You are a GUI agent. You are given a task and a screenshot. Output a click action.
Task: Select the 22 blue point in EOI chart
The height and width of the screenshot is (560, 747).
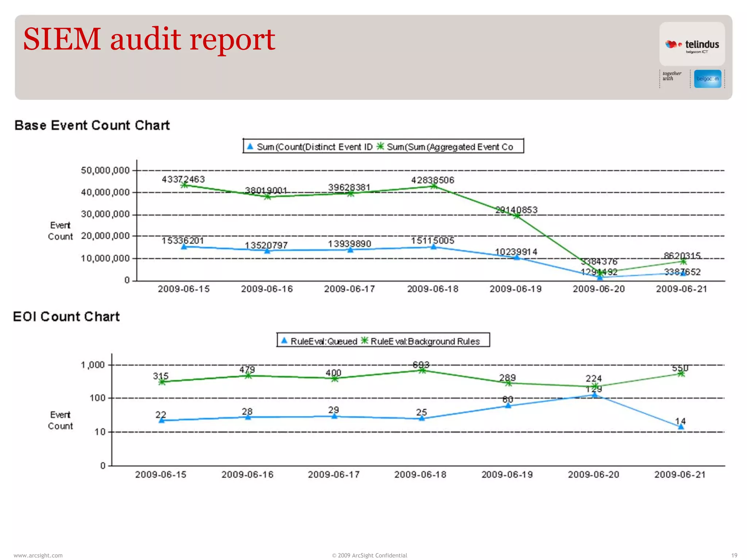(162, 420)
